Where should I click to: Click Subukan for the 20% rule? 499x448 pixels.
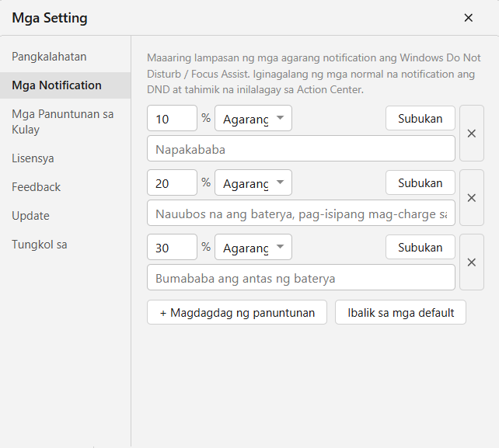pos(420,182)
